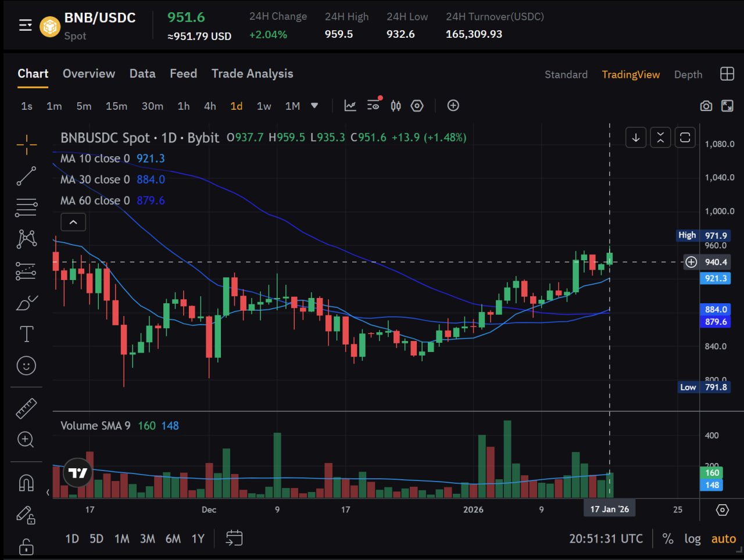Viewport: 744px width, 560px height.
Task: Open the emoji and icons tool
Action: point(27,365)
